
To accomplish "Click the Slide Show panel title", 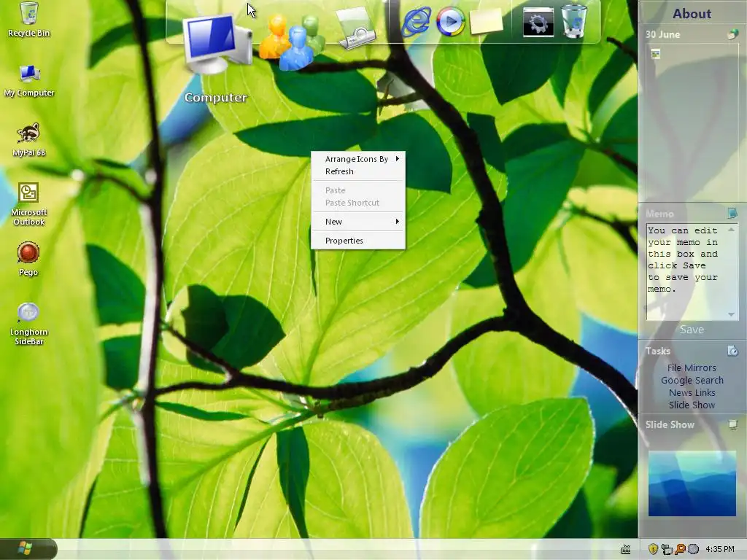I will [x=670, y=424].
